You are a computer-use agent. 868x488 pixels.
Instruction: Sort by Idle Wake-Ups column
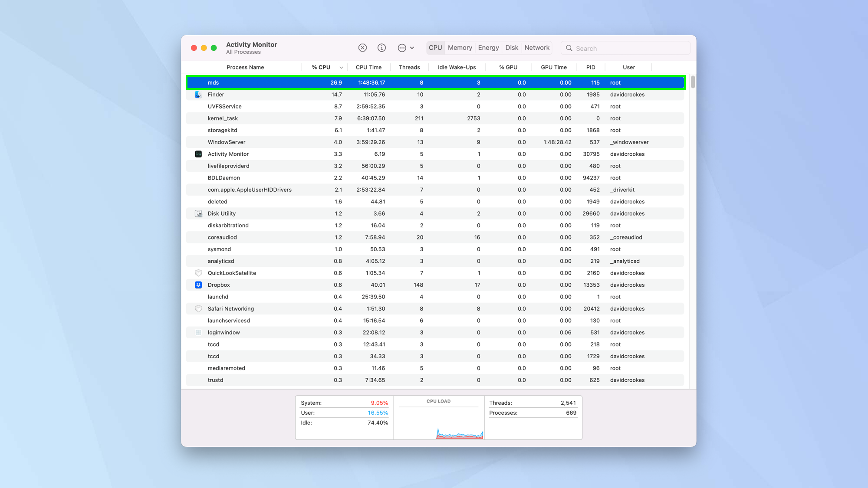[457, 67]
